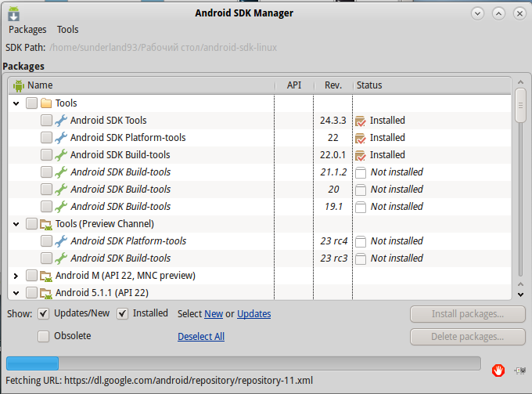Click the Tools folder icon
The image size is (532, 394).
(x=46, y=103)
